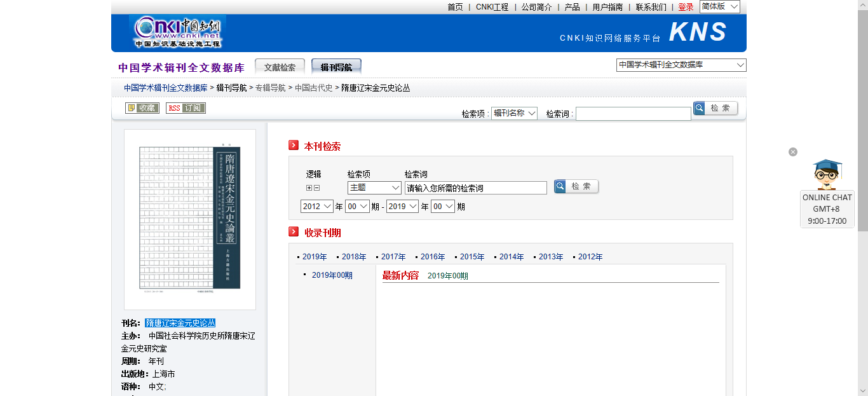Select the 2012年 year link
The width and height of the screenshot is (868, 396).
pos(590,257)
